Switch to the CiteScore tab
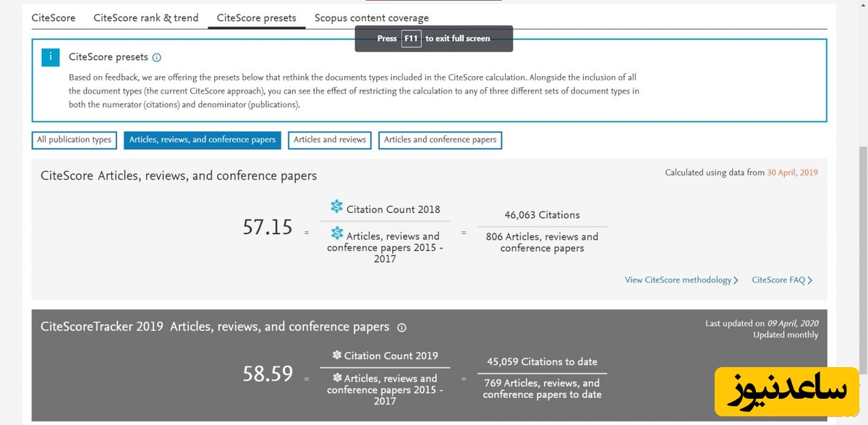Viewport: 868px width, 425px height. (x=54, y=18)
